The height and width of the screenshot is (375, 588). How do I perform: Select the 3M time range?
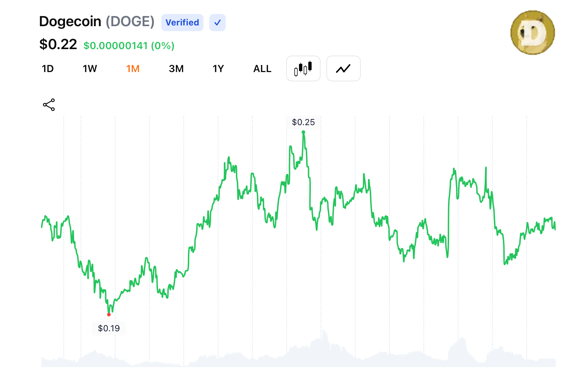point(176,69)
